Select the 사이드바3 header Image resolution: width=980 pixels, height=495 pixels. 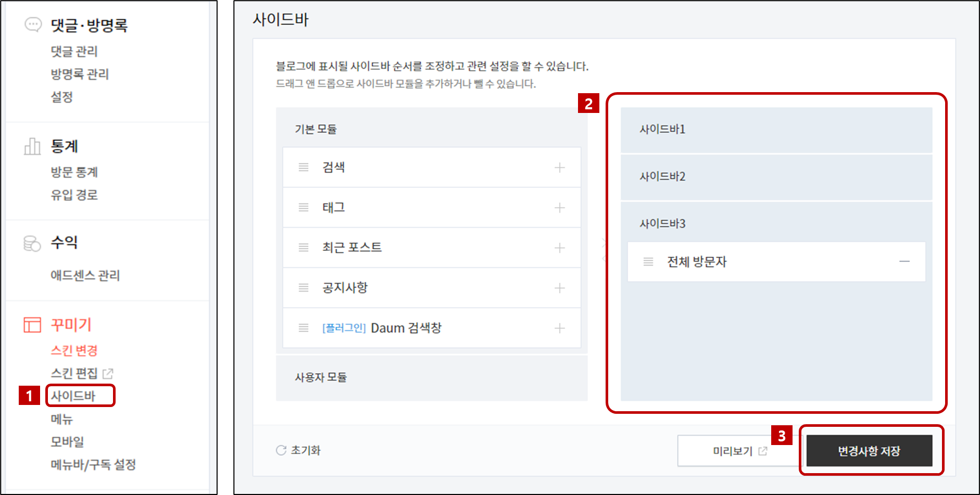tap(662, 223)
